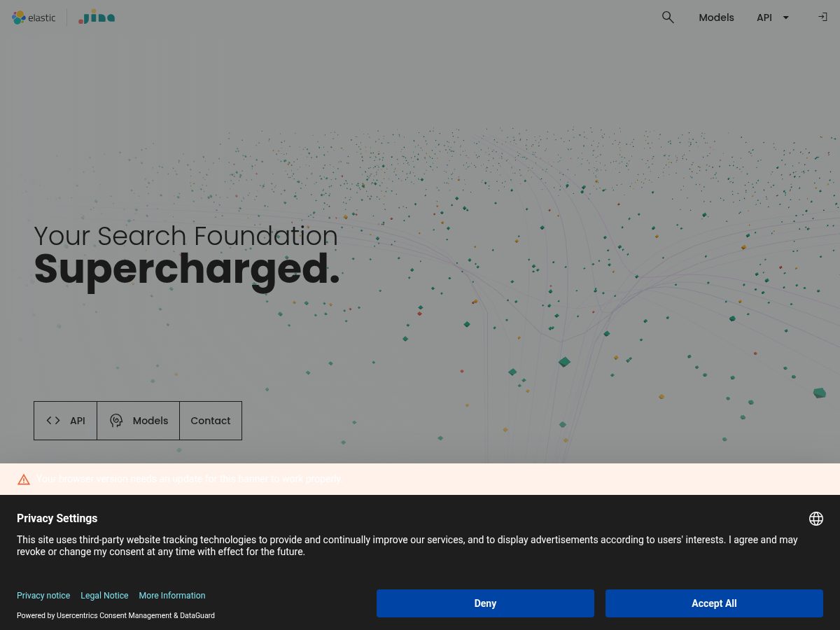Click the Usercentrics Consent Management powered-by text

click(x=115, y=616)
